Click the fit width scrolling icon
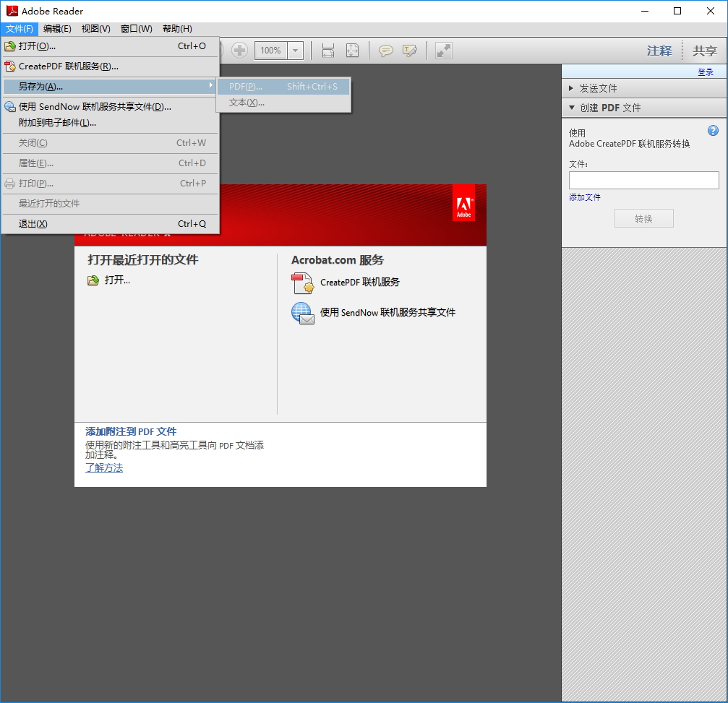The width and height of the screenshot is (728, 703). 328,51
